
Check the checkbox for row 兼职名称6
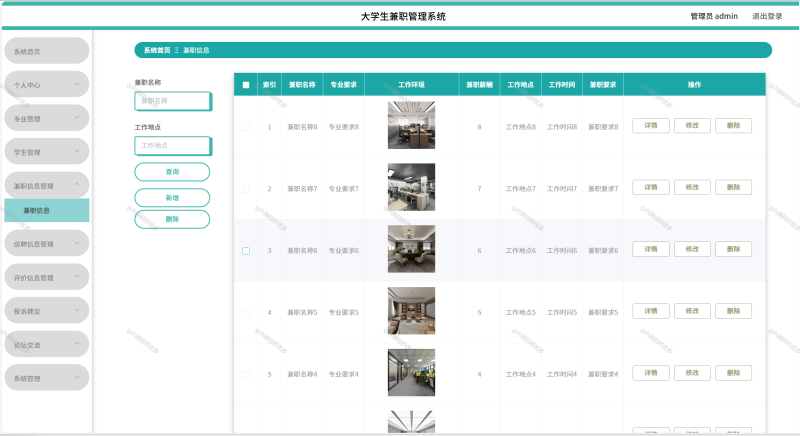246,250
